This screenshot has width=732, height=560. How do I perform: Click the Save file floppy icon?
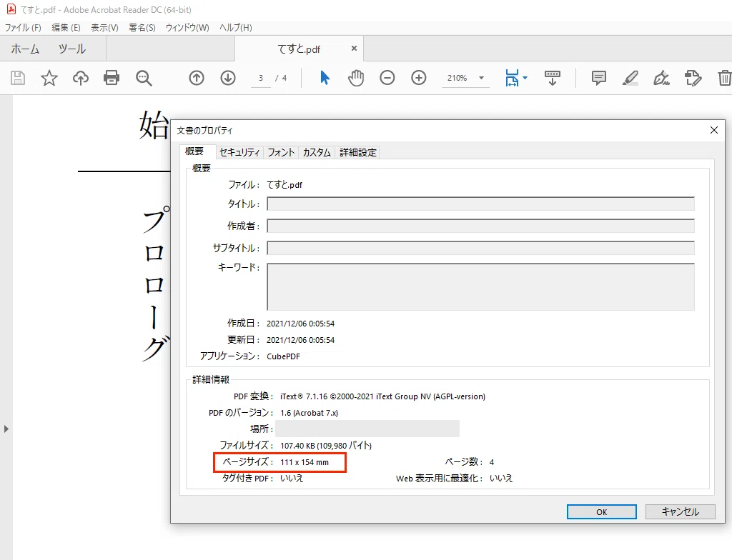click(18, 78)
